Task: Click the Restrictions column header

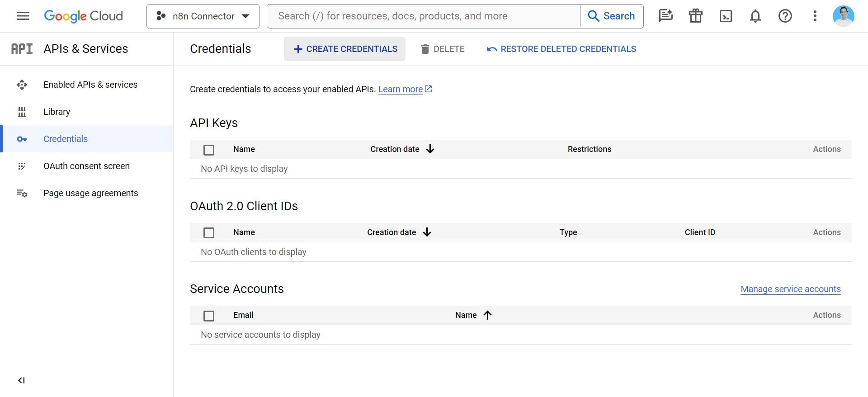Action: pos(590,149)
